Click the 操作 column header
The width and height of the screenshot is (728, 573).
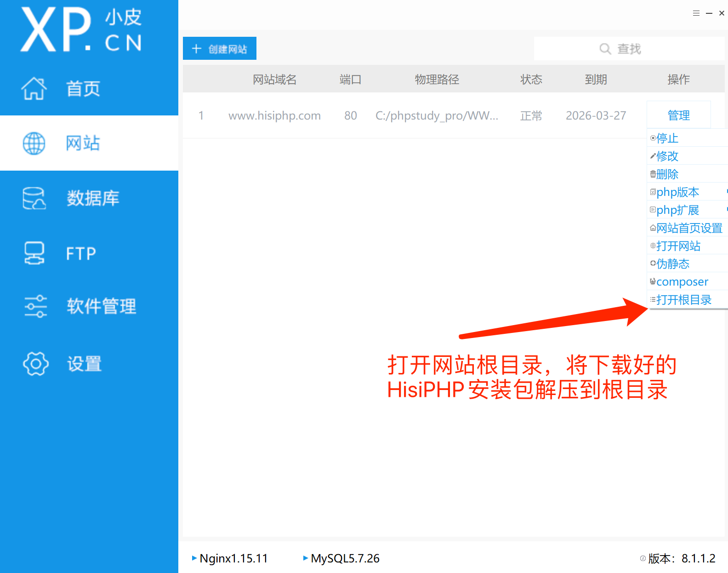(x=679, y=79)
